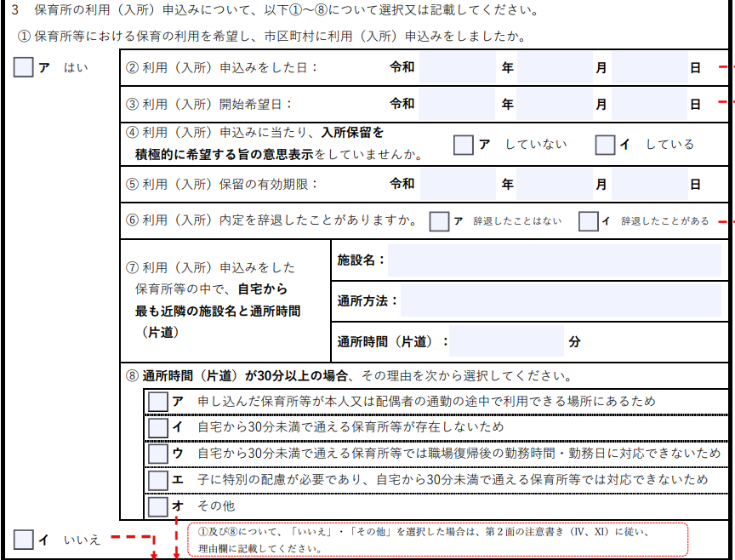The image size is (735, 560).
Task: Click the year field for ⑤ 保留の有効期限
Action: point(457,184)
